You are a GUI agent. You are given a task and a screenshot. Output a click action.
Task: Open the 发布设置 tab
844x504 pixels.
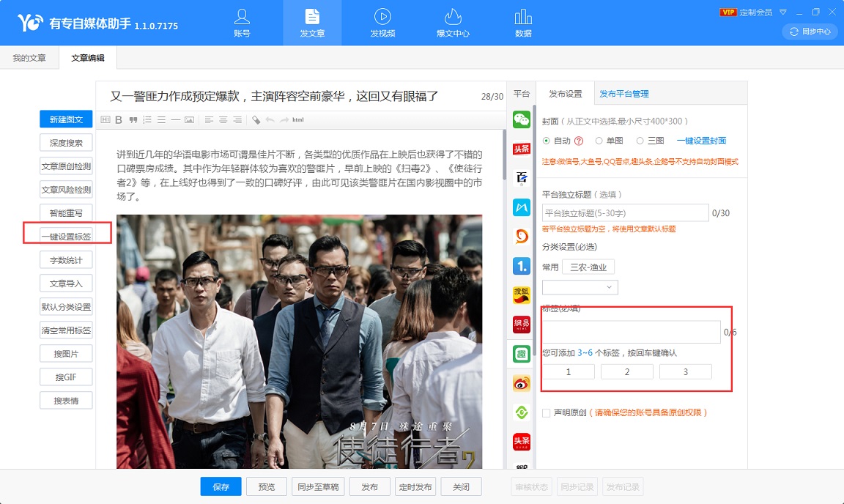[x=566, y=94]
